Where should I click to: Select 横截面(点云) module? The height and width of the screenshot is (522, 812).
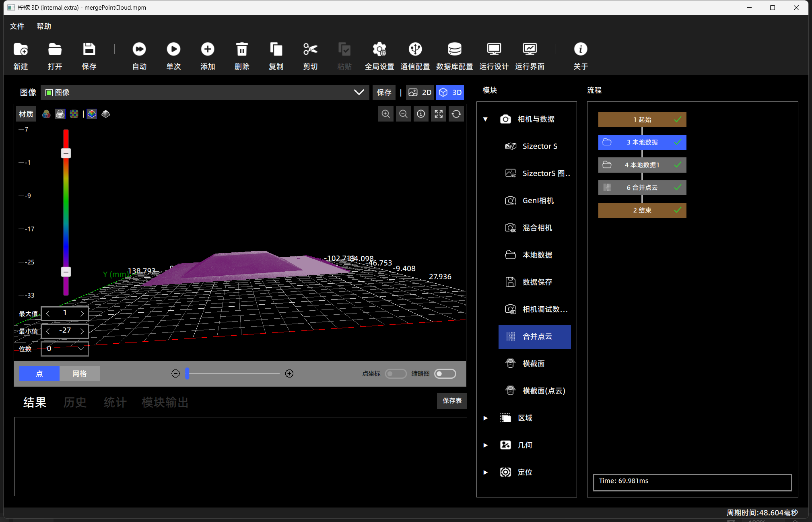tap(534, 391)
